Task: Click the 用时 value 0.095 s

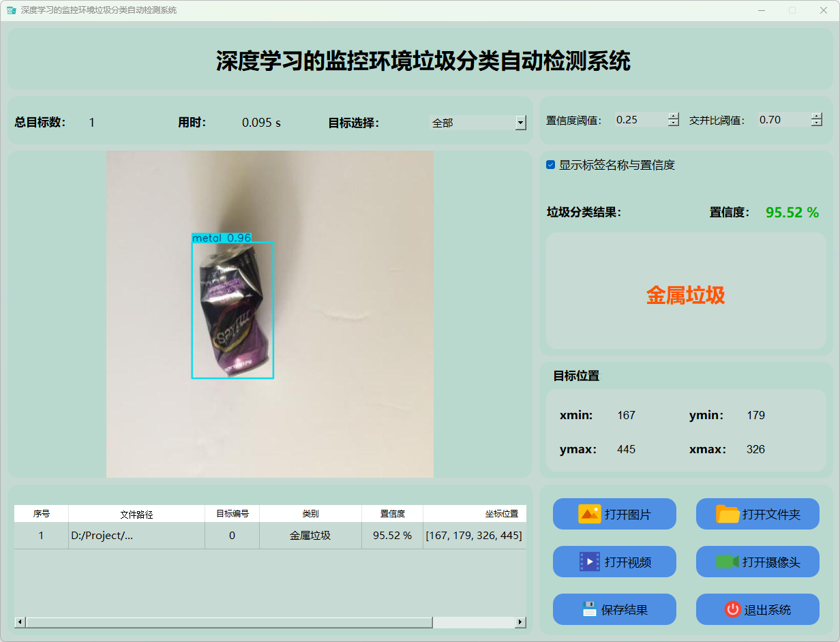Action: [262, 123]
